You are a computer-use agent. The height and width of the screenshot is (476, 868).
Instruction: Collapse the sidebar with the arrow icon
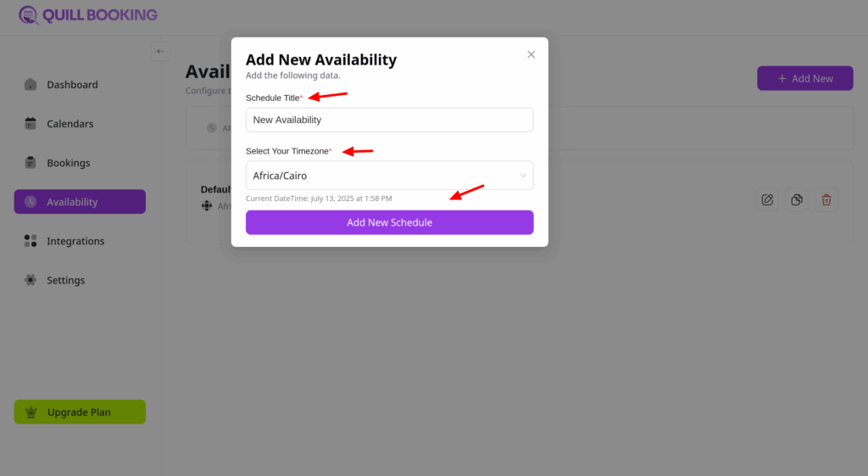160,52
